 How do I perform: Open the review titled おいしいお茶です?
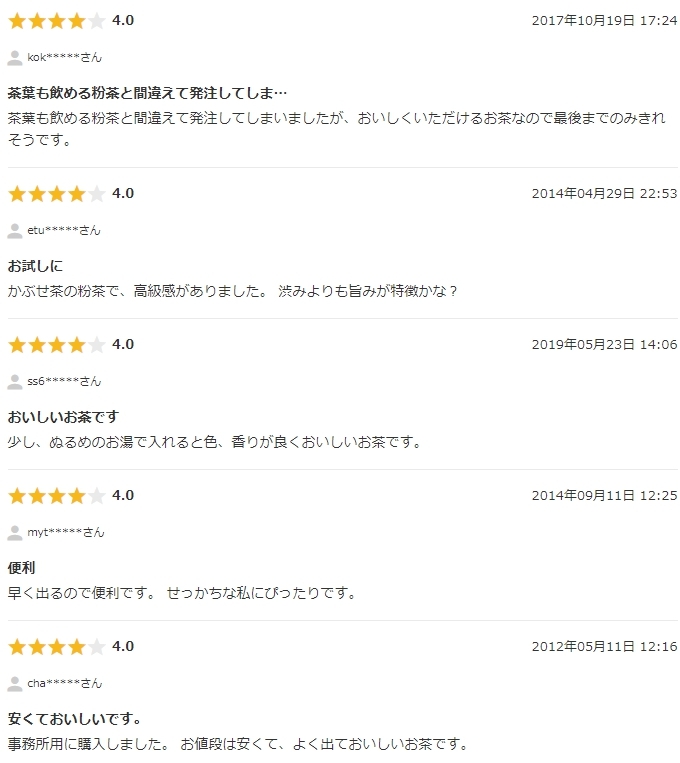[x=63, y=417]
